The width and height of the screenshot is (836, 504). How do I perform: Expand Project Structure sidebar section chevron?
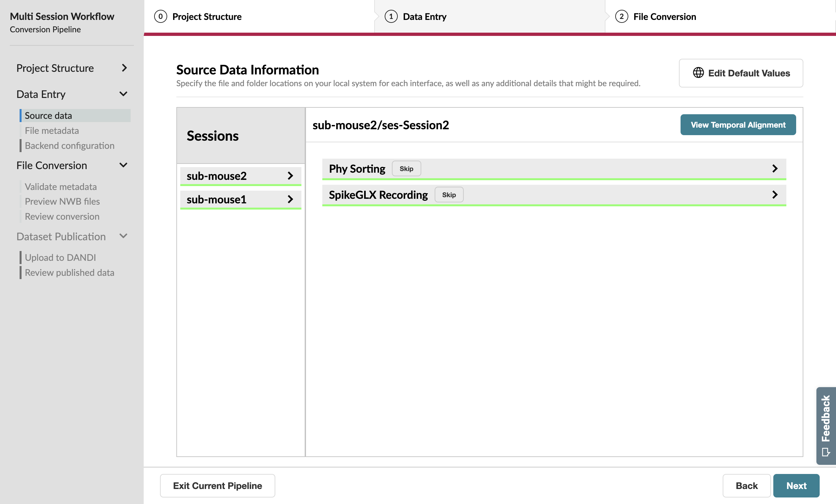tap(124, 68)
